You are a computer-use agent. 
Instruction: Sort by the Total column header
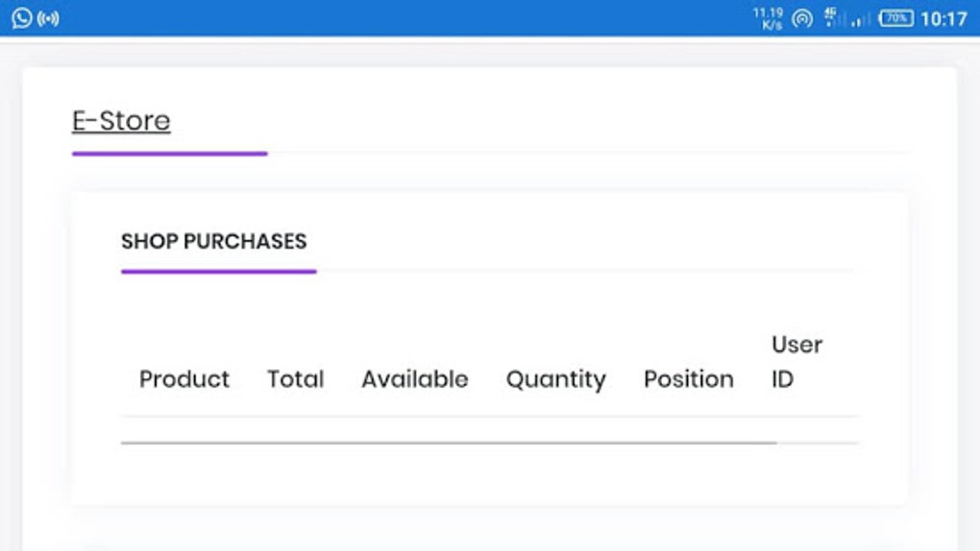[296, 379]
